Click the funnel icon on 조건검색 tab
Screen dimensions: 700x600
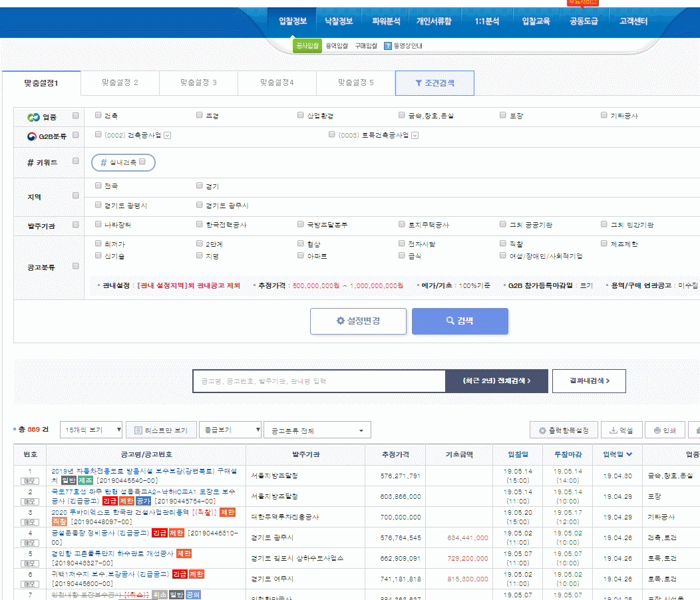(419, 83)
